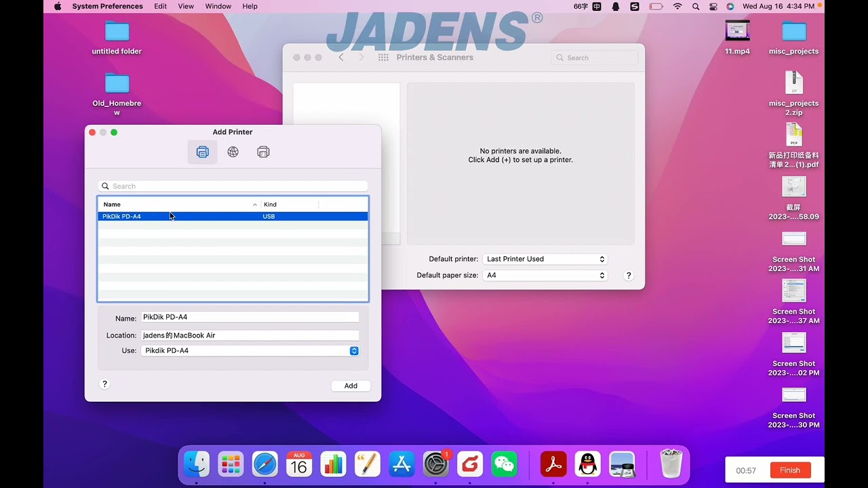868x488 pixels.
Task: Select the 11.mp4 file on desktop
Action: pos(737,38)
